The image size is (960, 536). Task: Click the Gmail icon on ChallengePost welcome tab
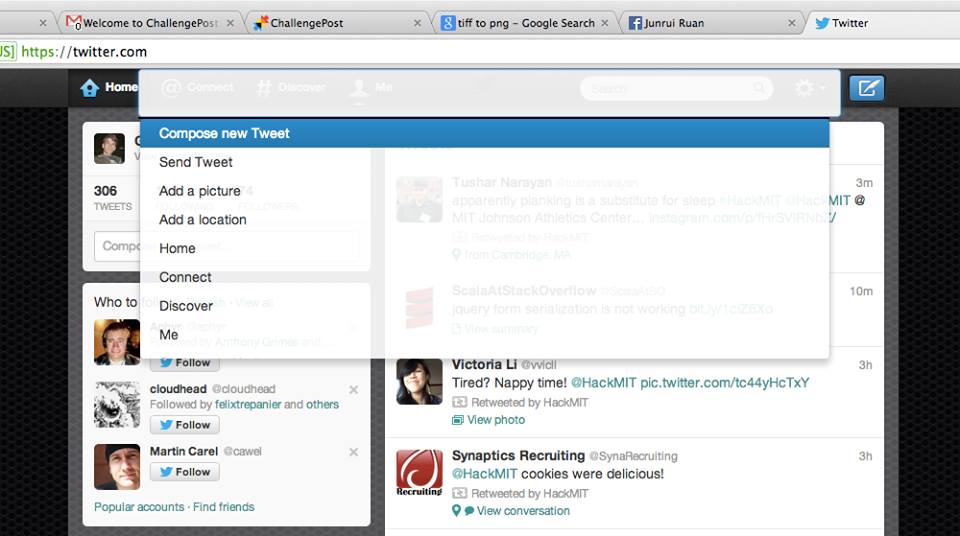pos(73,23)
